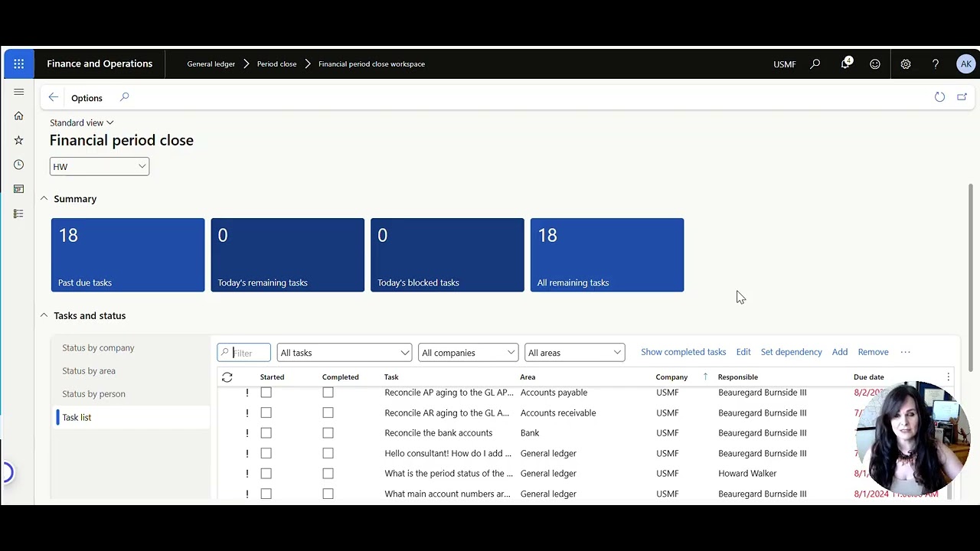Check Completed for Reconcile AR aging task
Screen dimensions: 980x551
tap(328, 412)
